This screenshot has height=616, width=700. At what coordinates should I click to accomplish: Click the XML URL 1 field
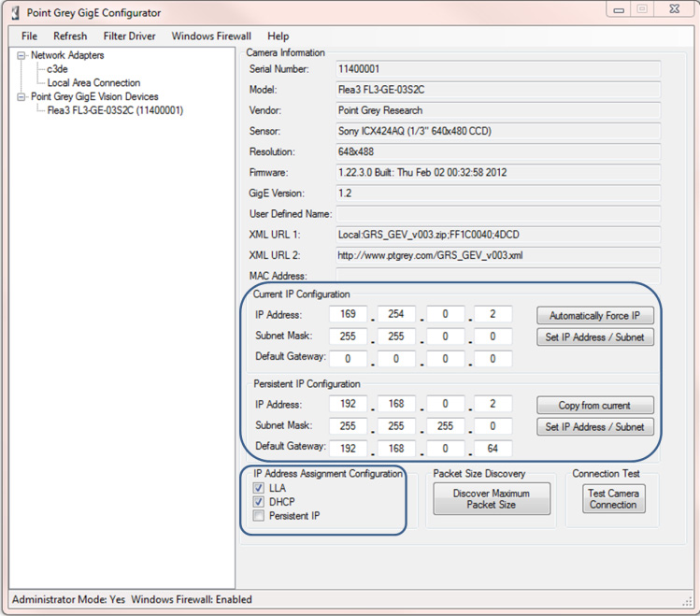click(498, 235)
